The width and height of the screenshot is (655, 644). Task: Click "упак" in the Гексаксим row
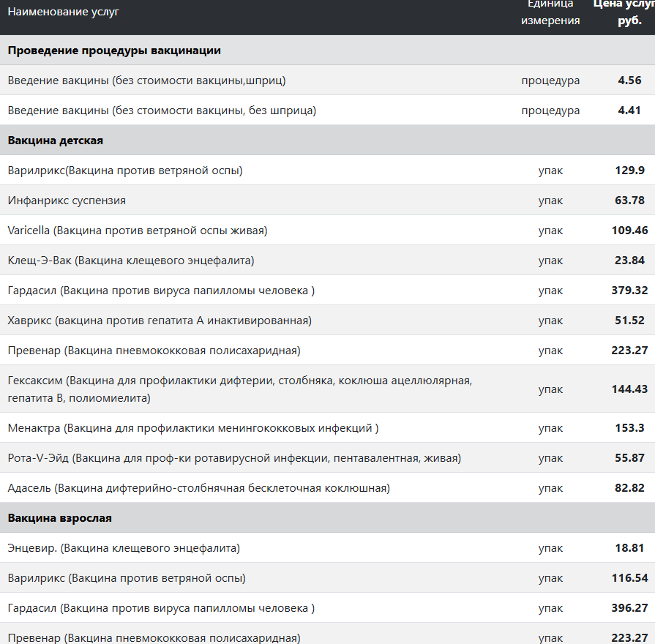pos(550,389)
